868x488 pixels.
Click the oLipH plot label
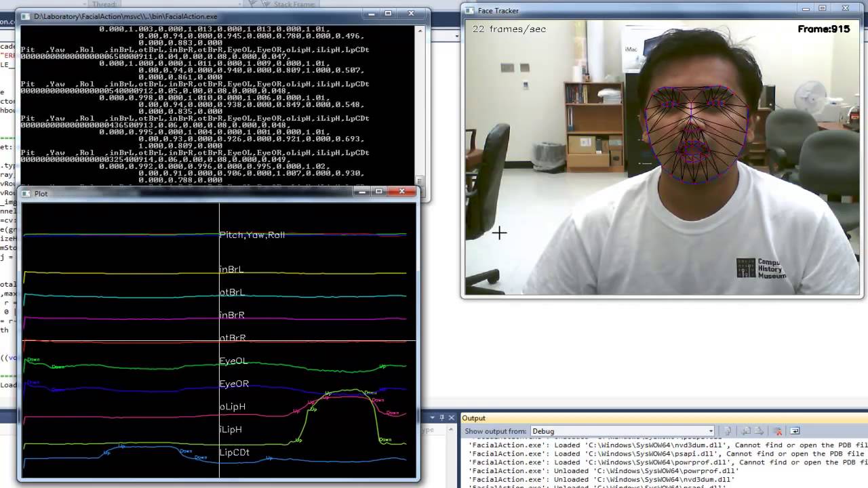233,407
